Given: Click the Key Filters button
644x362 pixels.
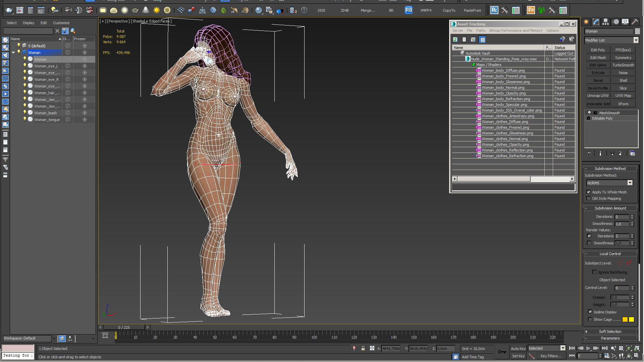Looking at the screenshot, I should [x=551, y=356].
